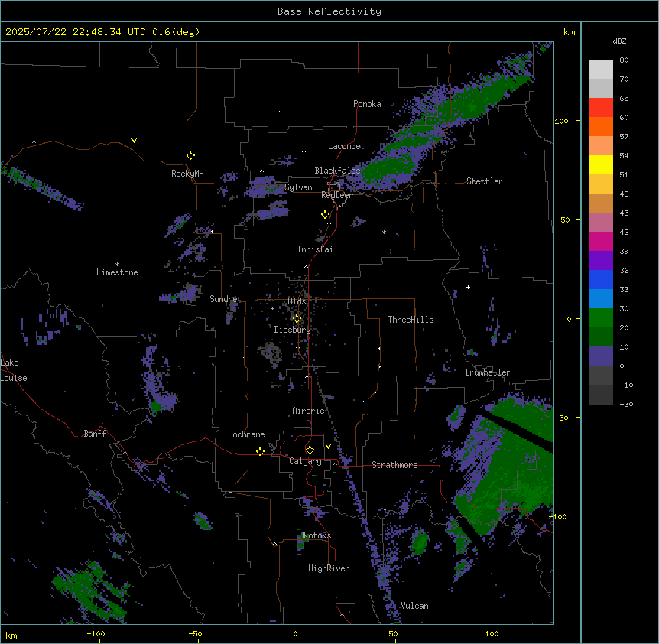Click the yellow V marker northwest of RockyMH
The height and width of the screenshot is (644, 659).
134,141
